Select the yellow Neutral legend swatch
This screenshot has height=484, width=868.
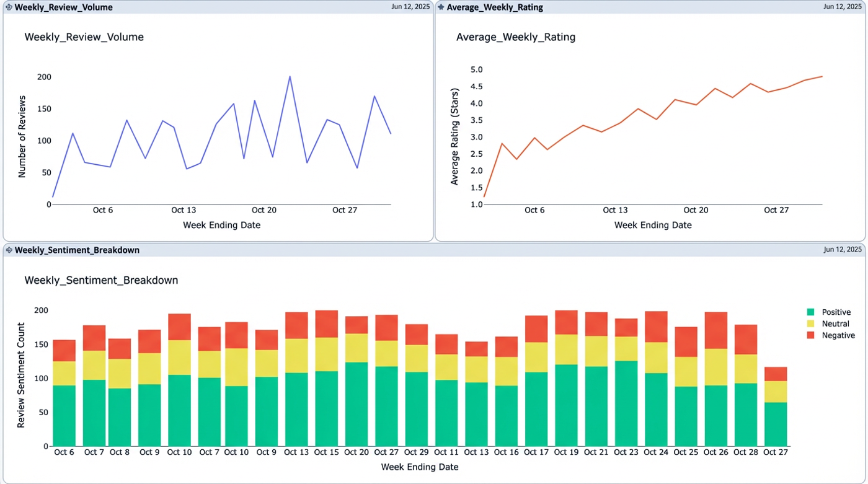coord(810,324)
